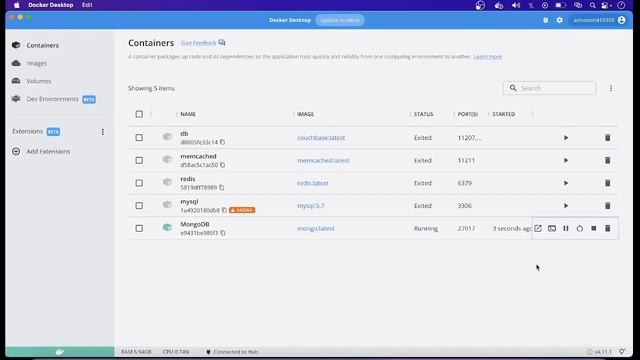Image resolution: width=640 pixels, height=360 pixels.
Task: Check the mysql container checkbox
Action: click(x=139, y=206)
